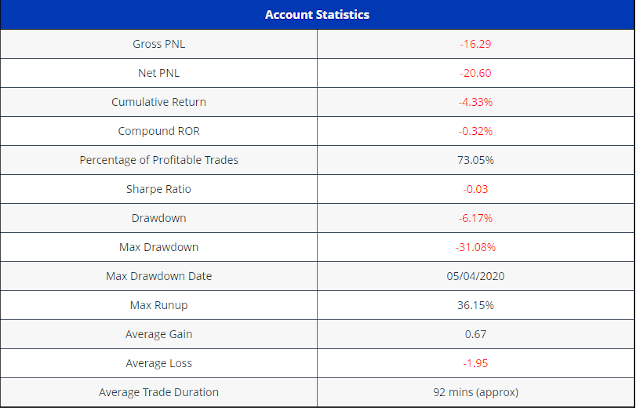
Task: Click the date 05/04/2020
Action: click(x=475, y=276)
